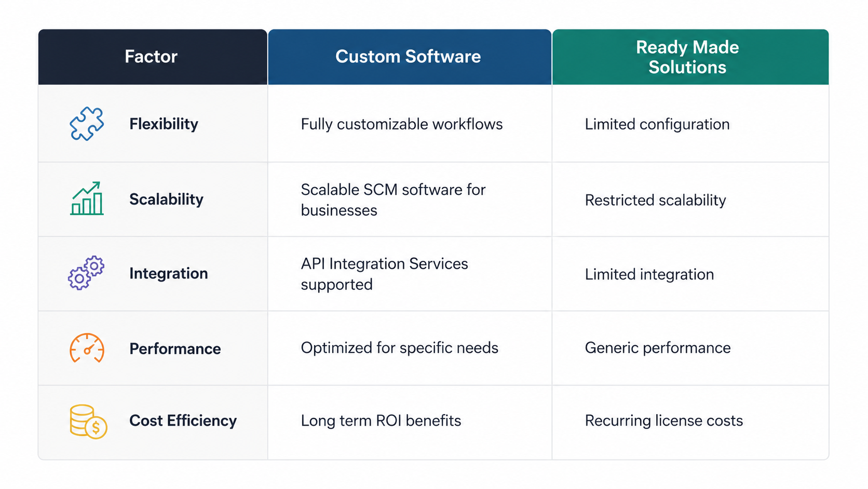This screenshot has width=868, height=489.
Task: Click the Cost Efficiency row label
Action: click(183, 420)
